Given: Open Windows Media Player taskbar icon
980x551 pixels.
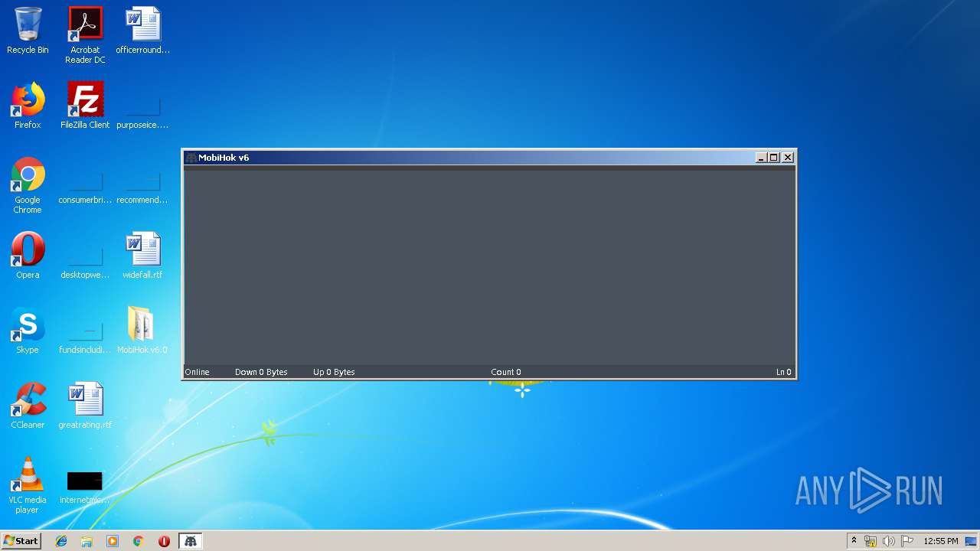Looking at the screenshot, I should tap(113, 541).
